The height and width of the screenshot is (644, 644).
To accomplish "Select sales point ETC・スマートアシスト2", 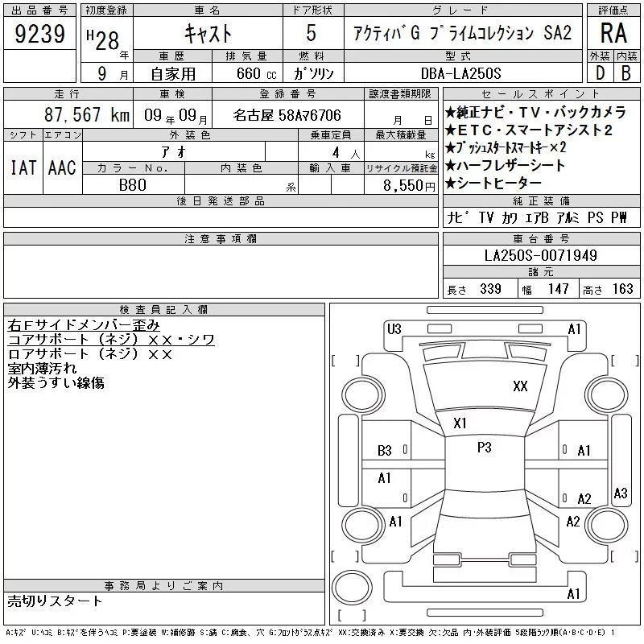I will 529,130.
